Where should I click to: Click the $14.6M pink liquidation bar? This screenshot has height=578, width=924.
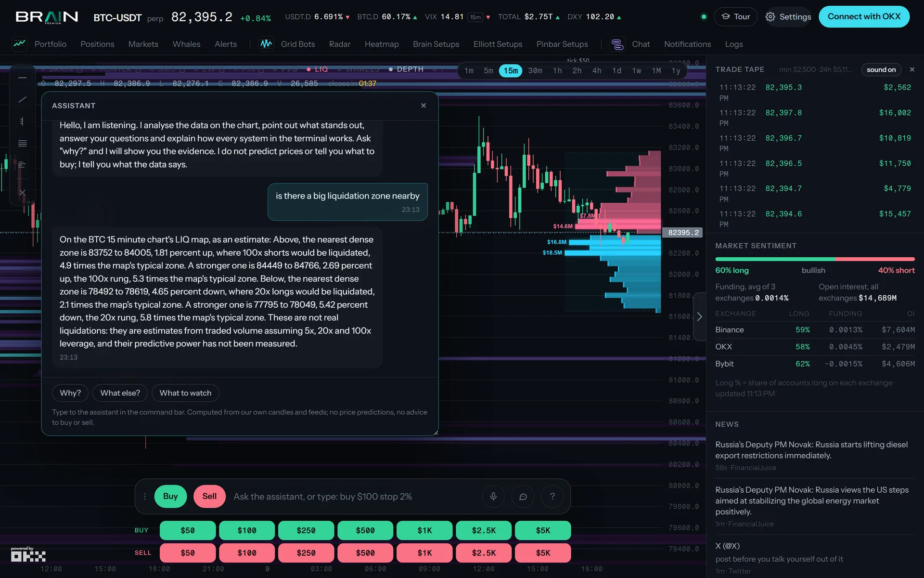[618, 226]
